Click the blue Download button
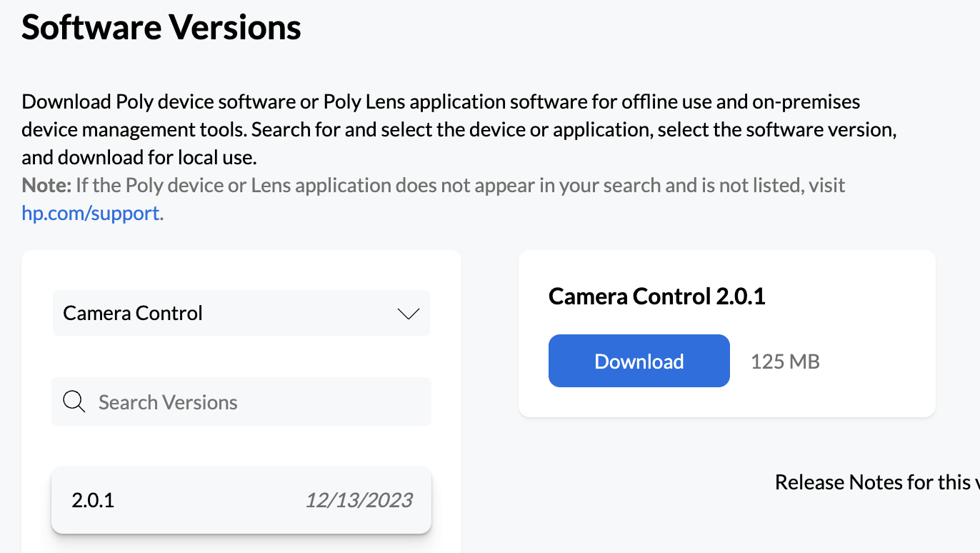 [639, 361]
